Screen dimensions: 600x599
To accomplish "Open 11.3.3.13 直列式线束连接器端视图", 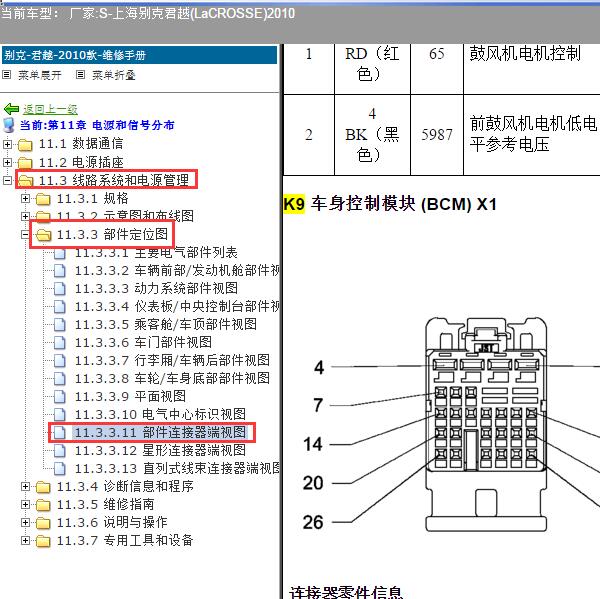I will click(x=177, y=468).
